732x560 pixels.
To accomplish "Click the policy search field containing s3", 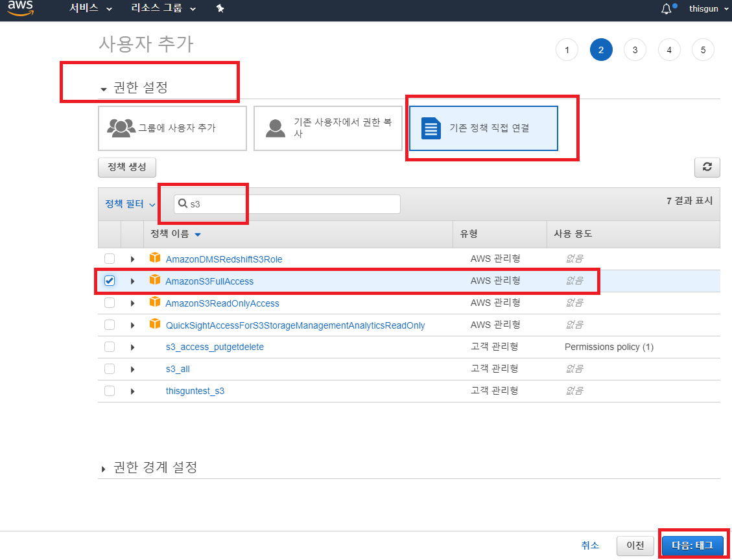I will pos(292,204).
